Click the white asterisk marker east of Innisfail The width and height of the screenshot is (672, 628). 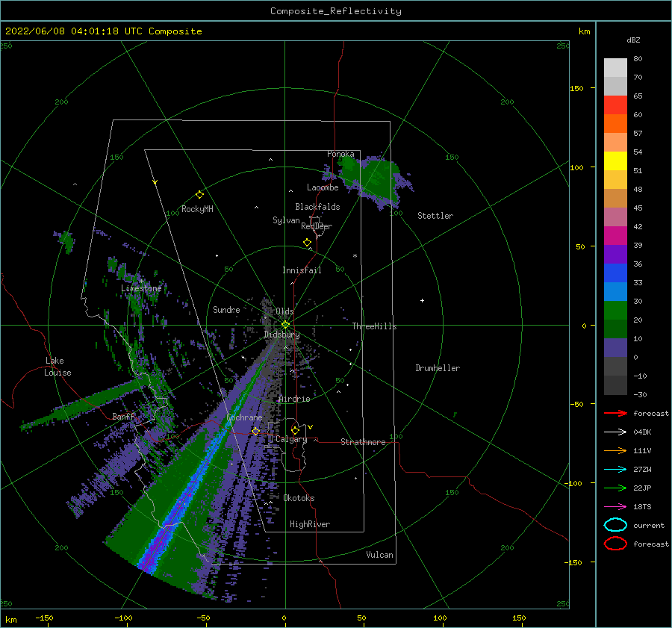(355, 256)
